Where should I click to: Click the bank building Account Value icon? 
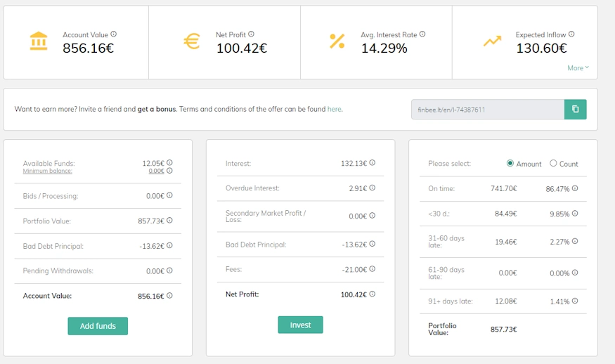[39, 41]
